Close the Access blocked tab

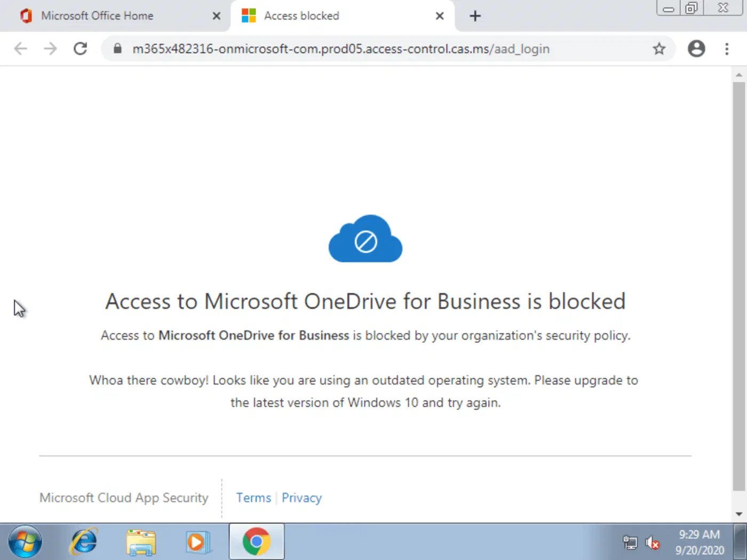[440, 16]
